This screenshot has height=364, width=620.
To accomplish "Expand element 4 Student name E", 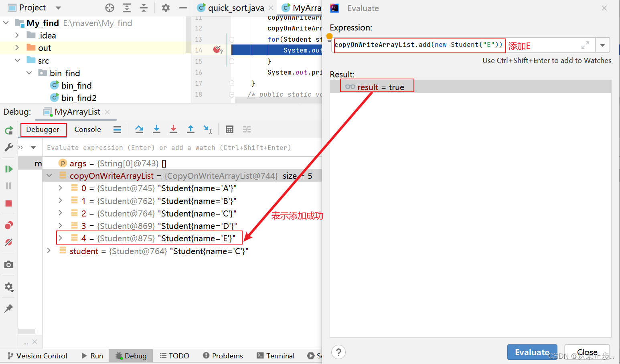I will click(60, 238).
